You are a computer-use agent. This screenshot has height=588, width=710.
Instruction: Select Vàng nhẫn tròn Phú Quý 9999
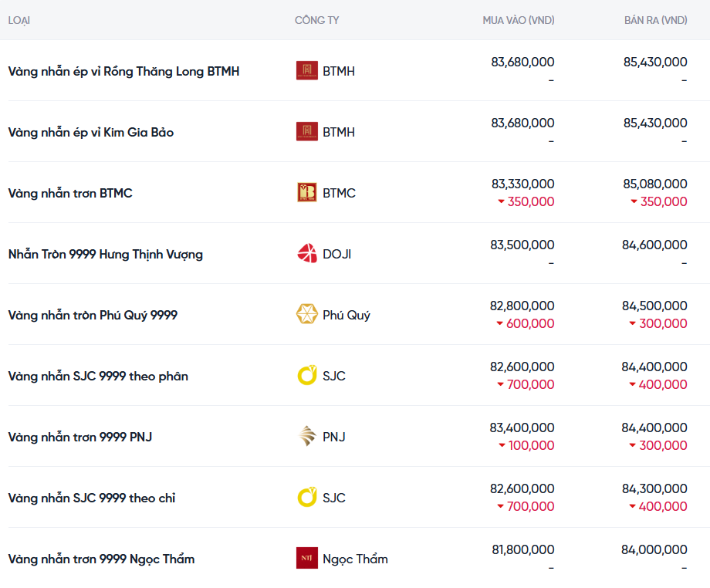pyautogui.click(x=93, y=315)
